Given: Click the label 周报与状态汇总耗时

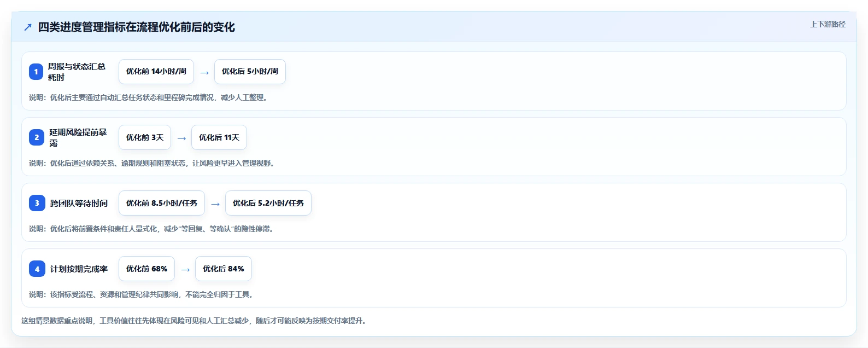Looking at the screenshot, I should [77, 72].
